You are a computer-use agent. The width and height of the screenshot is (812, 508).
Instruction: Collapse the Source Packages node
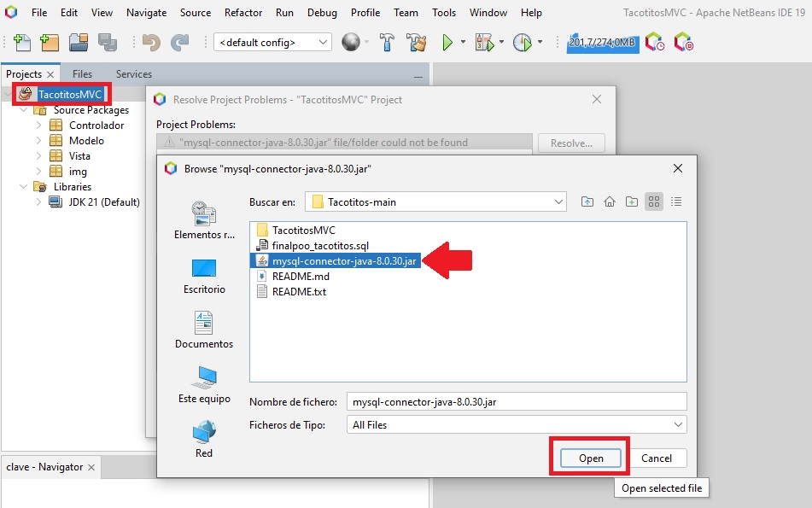[x=23, y=110]
